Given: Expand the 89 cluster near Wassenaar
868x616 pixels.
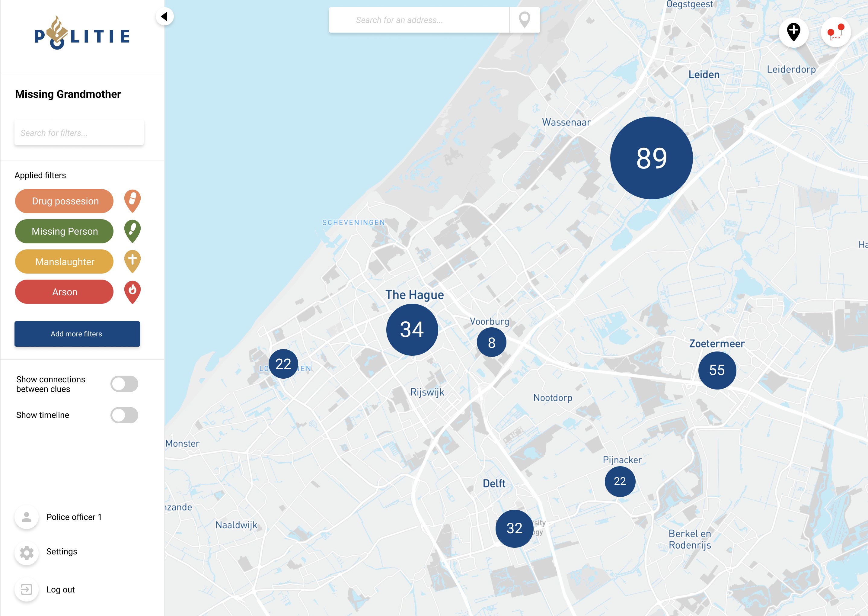Looking at the screenshot, I should pos(651,158).
